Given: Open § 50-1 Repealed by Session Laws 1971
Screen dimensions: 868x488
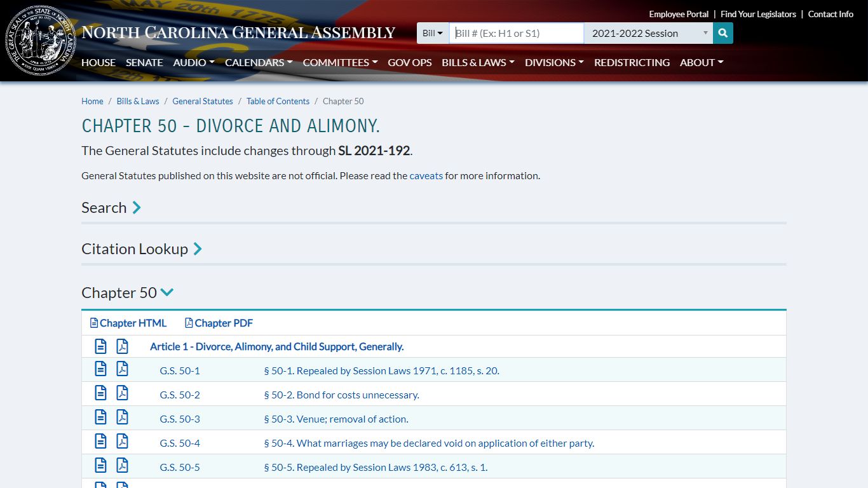Looking at the screenshot, I should 381,370.
